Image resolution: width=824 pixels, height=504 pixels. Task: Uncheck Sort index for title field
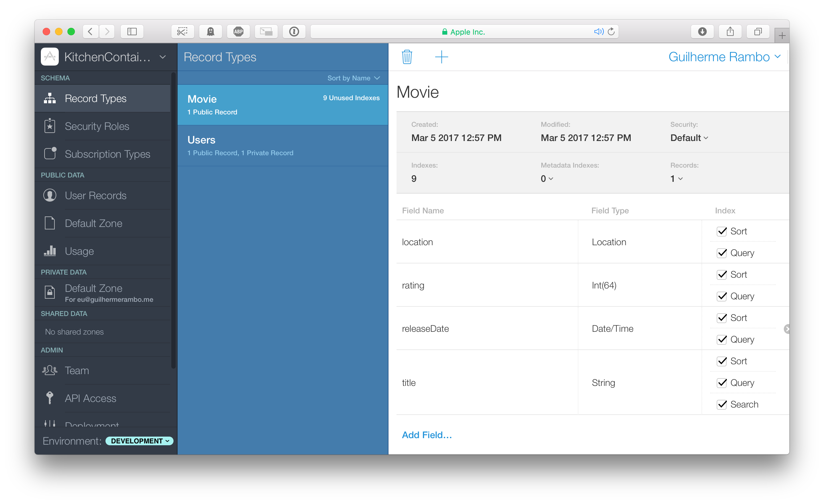722,361
